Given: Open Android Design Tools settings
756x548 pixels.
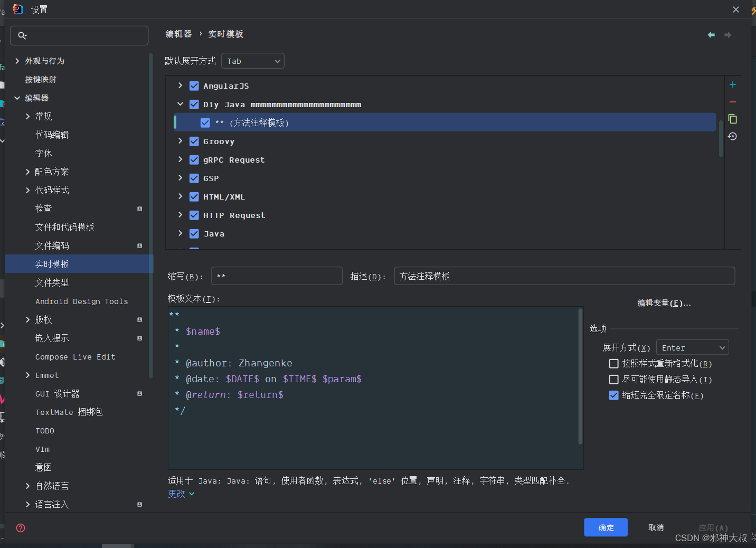Looking at the screenshot, I should pyautogui.click(x=81, y=301).
